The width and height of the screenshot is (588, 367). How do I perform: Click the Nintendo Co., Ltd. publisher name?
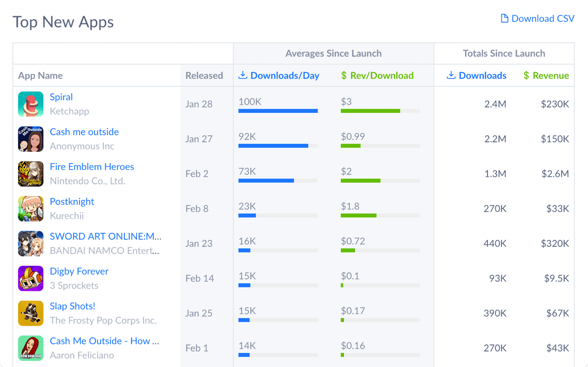tap(88, 181)
